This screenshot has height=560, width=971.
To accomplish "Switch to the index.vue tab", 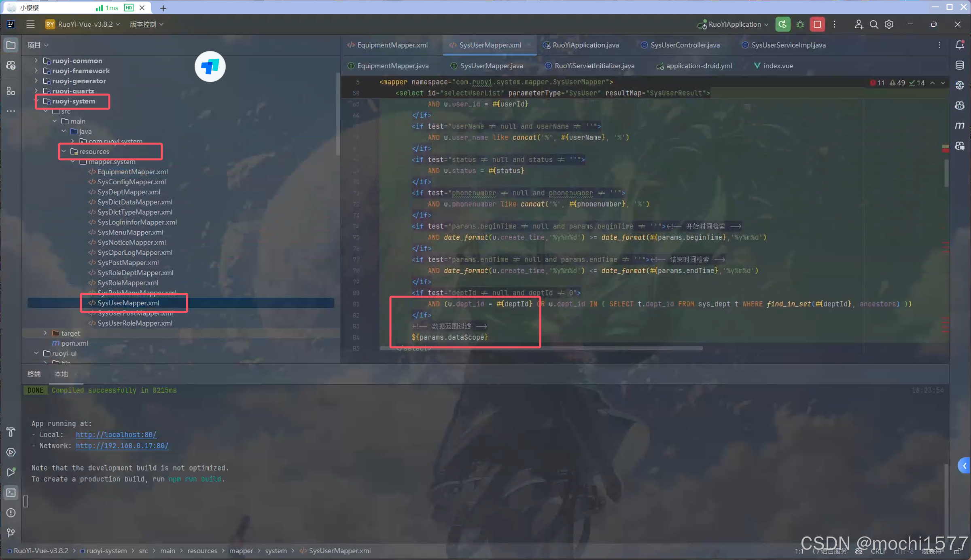I will click(x=778, y=66).
